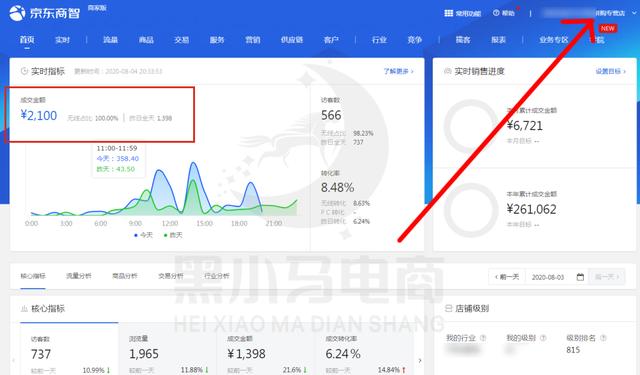The image size is (640, 375).
Task: Click the 设置目标 link
Action: (611, 71)
